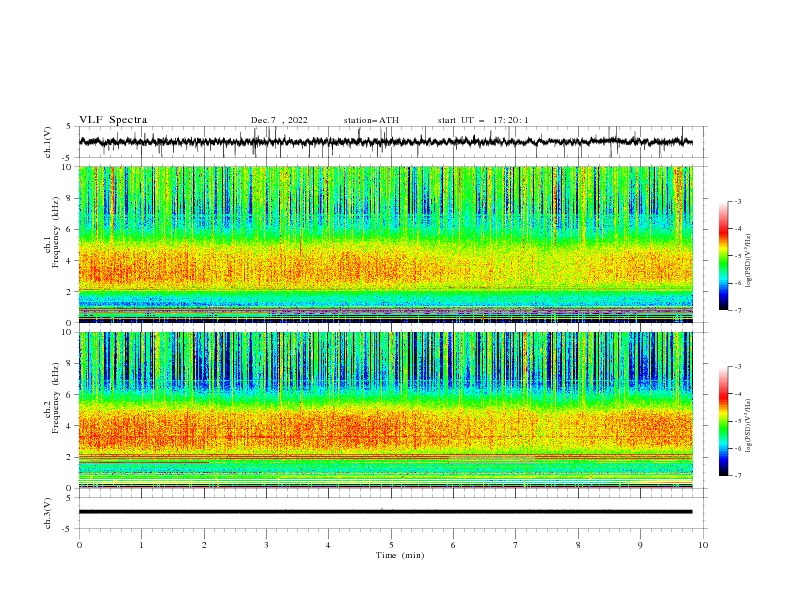
Task: Click the ch.1 colorbar "log(PSD)(V²/Hz)" label
Action: coord(749,261)
